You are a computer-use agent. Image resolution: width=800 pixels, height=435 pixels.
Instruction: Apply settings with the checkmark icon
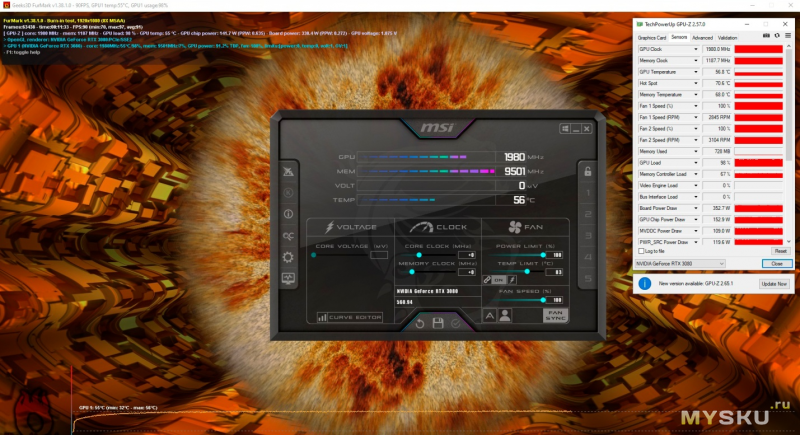(x=456, y=323)
